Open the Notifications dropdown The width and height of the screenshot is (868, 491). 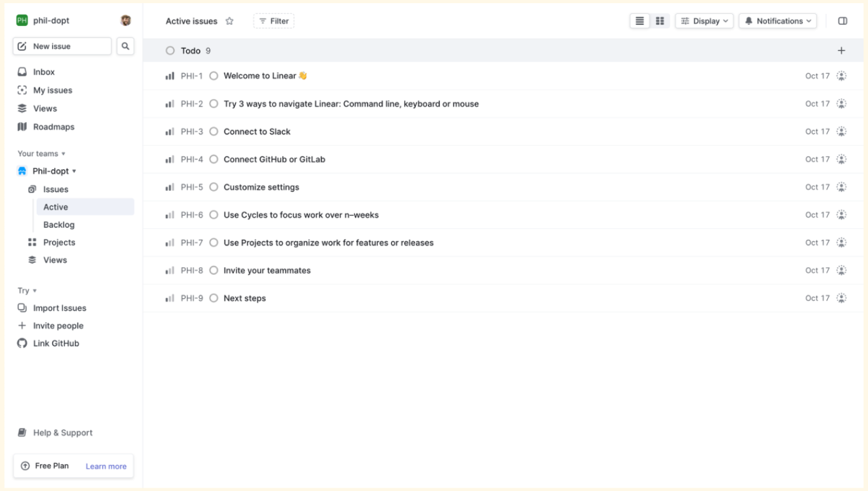[x=778, y=21]
